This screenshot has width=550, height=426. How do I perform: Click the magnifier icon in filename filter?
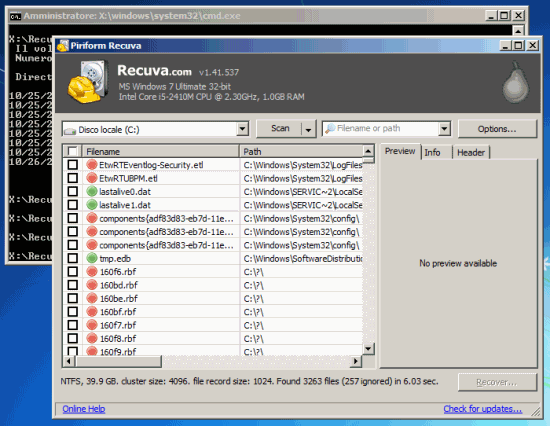coord(330,128)
